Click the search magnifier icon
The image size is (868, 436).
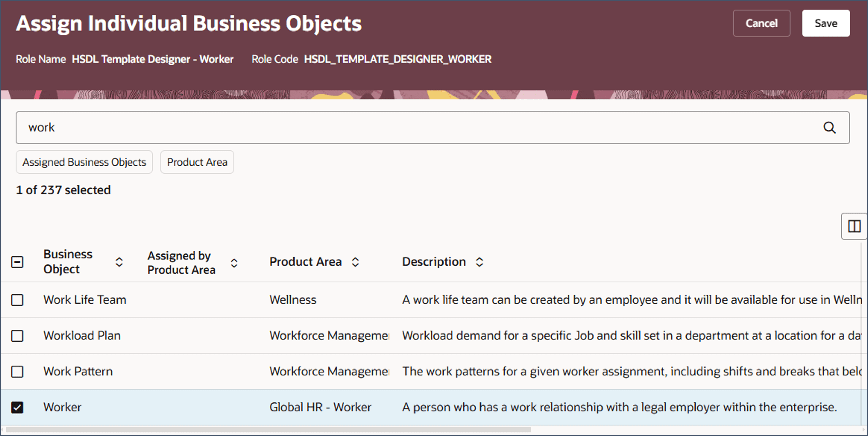[x=829, y=128]
